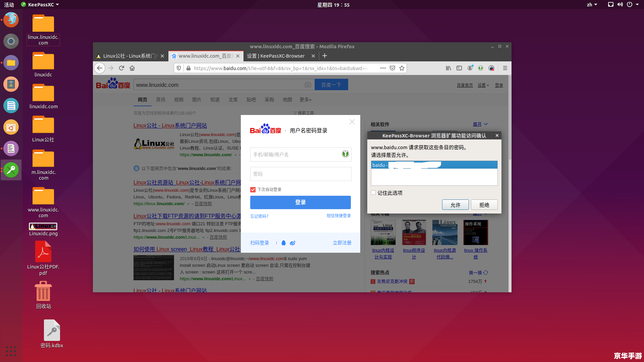
Task: Click the camera image-search icon in Baidu search box
Action: click(x=308, y=85)
